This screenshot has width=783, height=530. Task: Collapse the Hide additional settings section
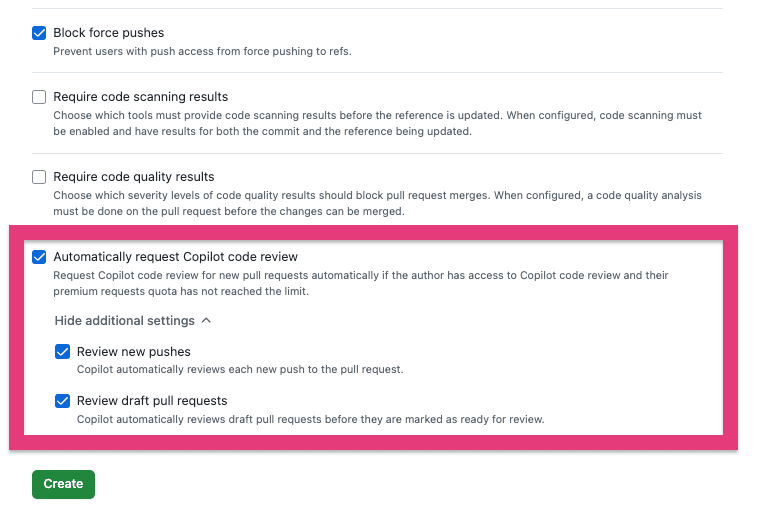124,321
